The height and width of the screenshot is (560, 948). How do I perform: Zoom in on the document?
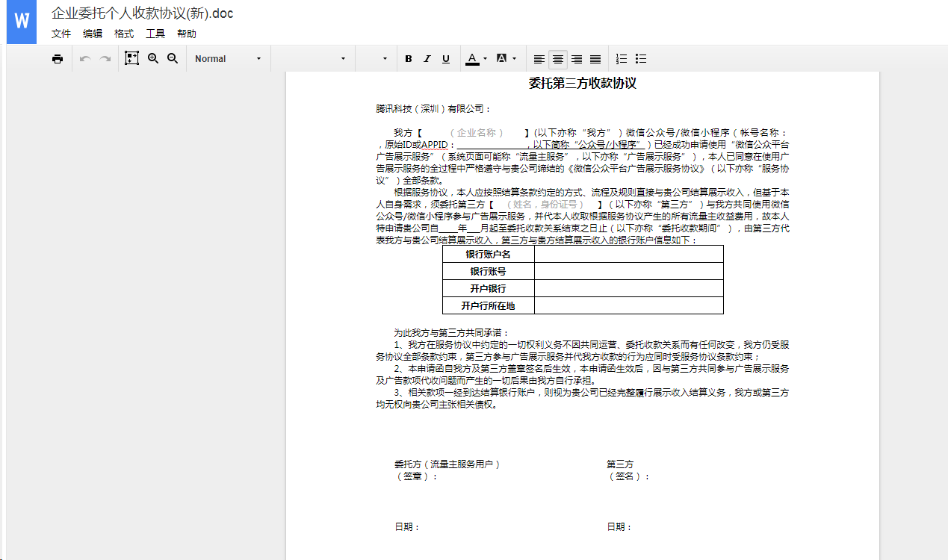click(x=153, y=58)
